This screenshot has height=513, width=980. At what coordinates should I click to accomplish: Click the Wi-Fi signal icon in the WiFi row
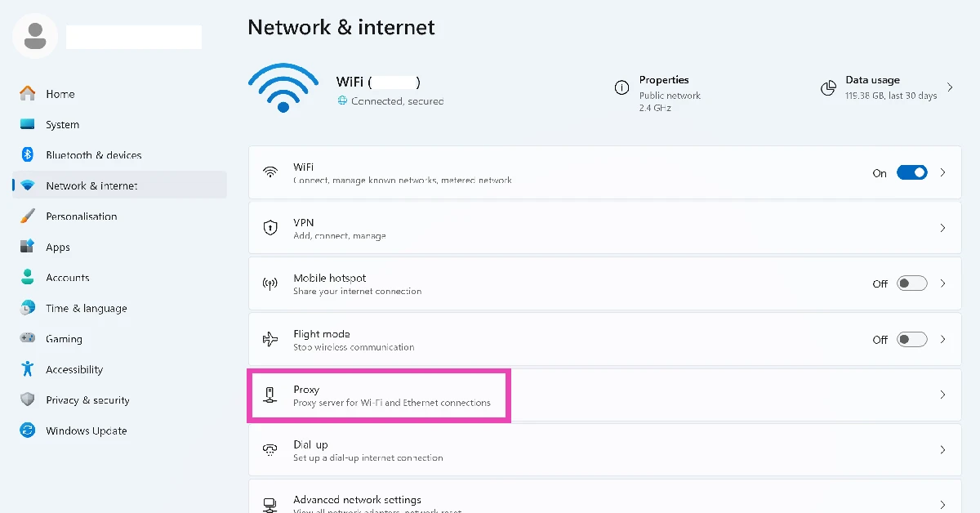pyautogui.click(x=270, y=172)
